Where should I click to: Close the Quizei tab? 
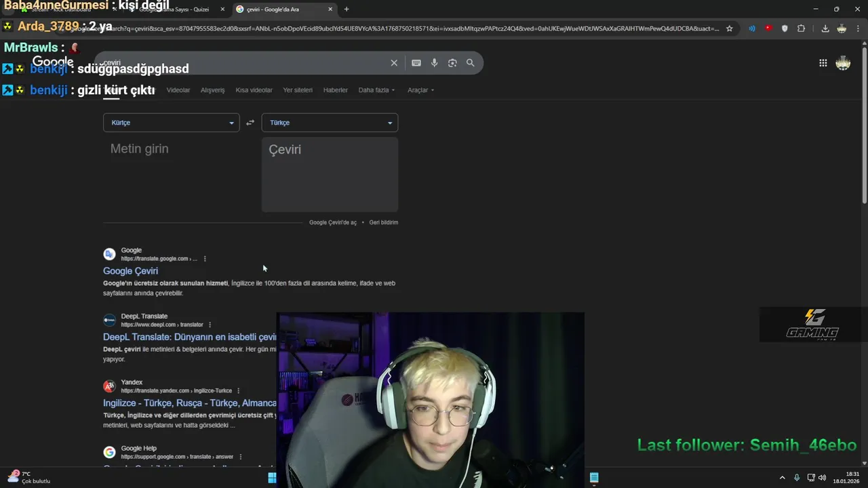click(222, 9)
